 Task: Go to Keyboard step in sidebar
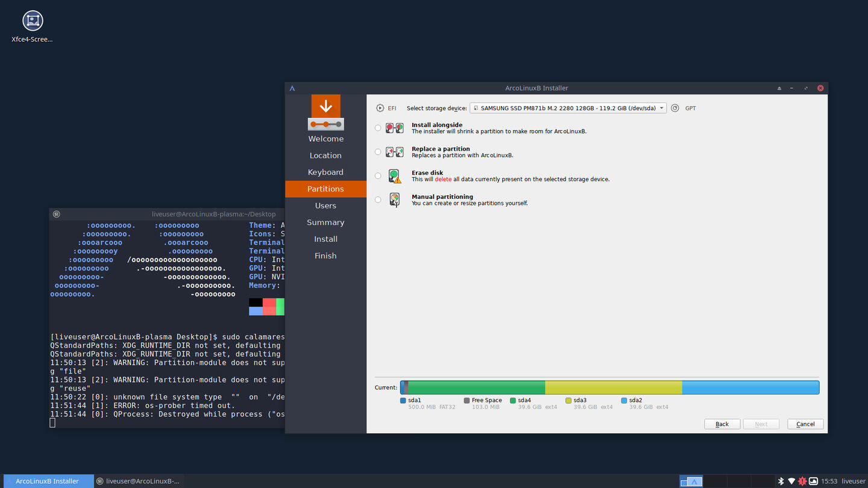(x=325, y=172)
